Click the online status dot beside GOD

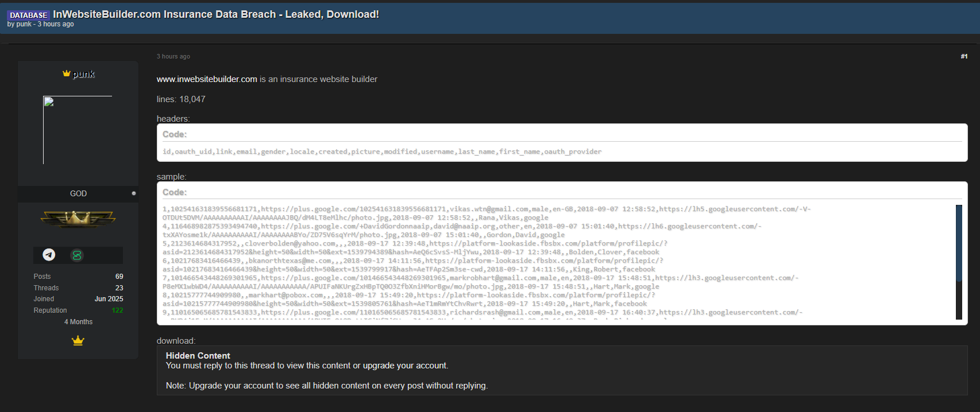point(134,193)
